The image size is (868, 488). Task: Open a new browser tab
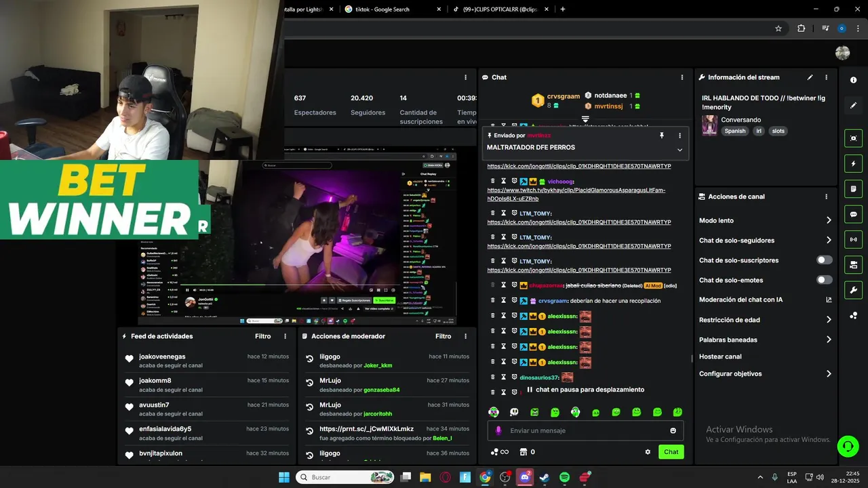coord(563,9)
